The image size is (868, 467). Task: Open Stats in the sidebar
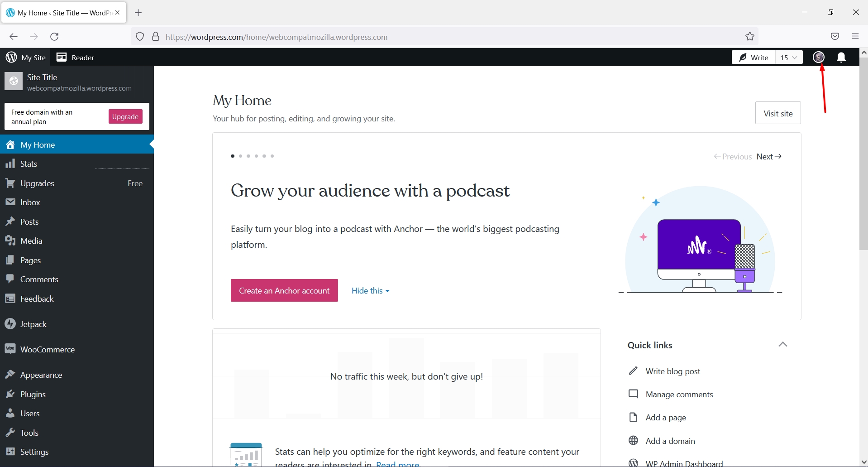[77, 164]
